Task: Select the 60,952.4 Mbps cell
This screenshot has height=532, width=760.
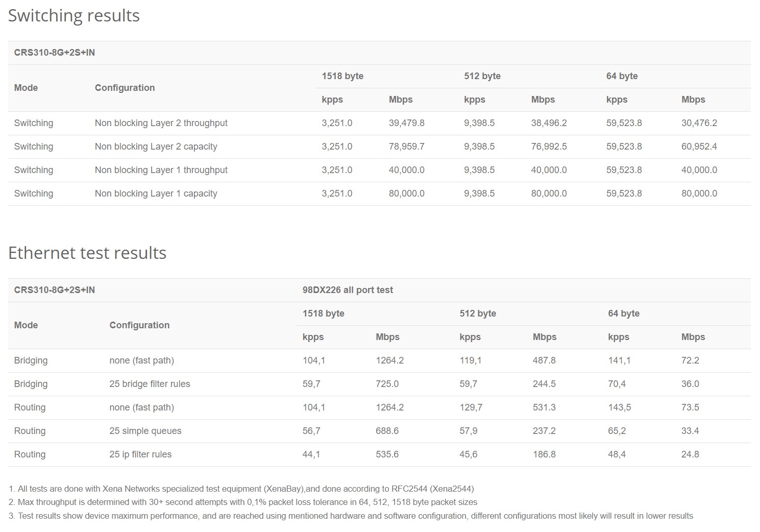Action: pos(699,147)
